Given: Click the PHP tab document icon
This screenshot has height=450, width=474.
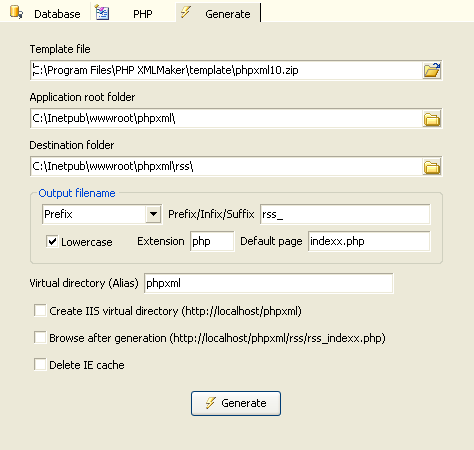Looking at the screenshot, I should [102, 13].
